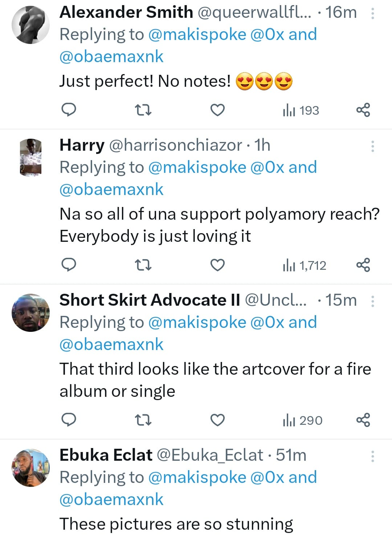Open the @makispoke mention in Ebuka's reply
The image size is (392, 541).
pos(197,477)
